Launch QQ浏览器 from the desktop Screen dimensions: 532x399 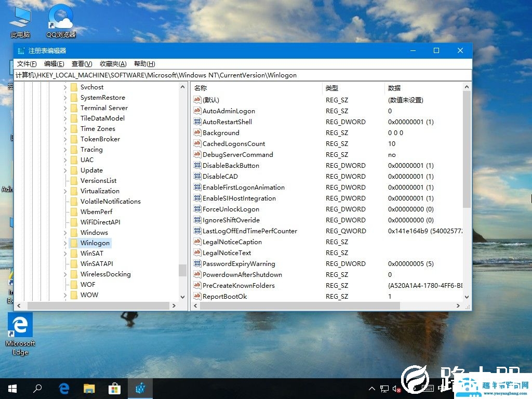(x=59, y=16)
